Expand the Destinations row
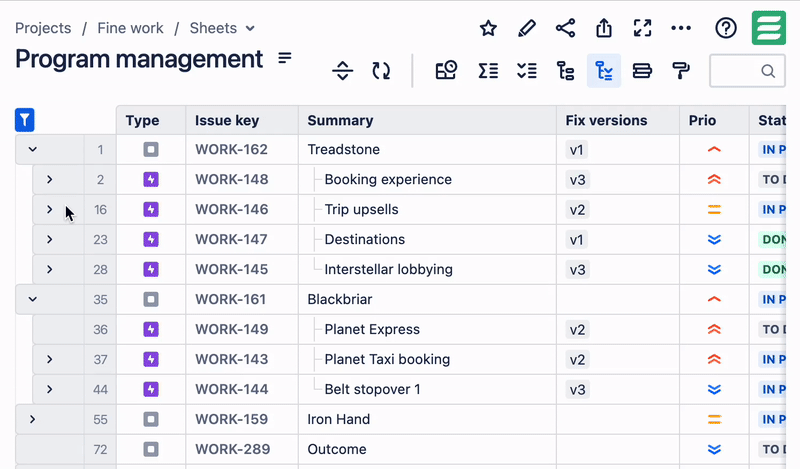This screenshot has height=469, width=800. click(x=49, y=239)
